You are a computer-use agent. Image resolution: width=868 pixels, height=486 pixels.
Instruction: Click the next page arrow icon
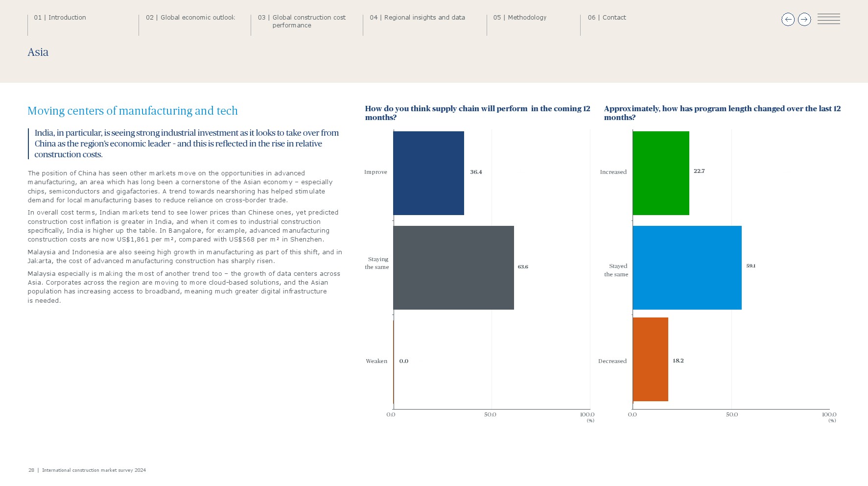click(x=804, y=20)
